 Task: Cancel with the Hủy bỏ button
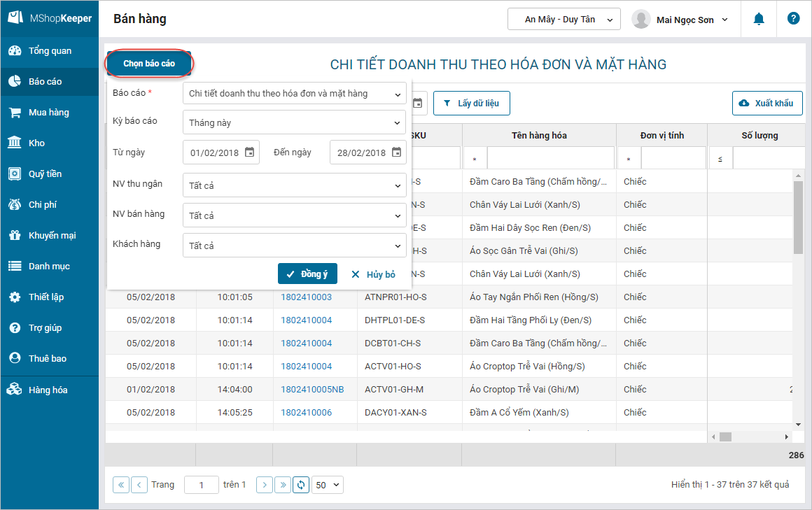point(373,274)
